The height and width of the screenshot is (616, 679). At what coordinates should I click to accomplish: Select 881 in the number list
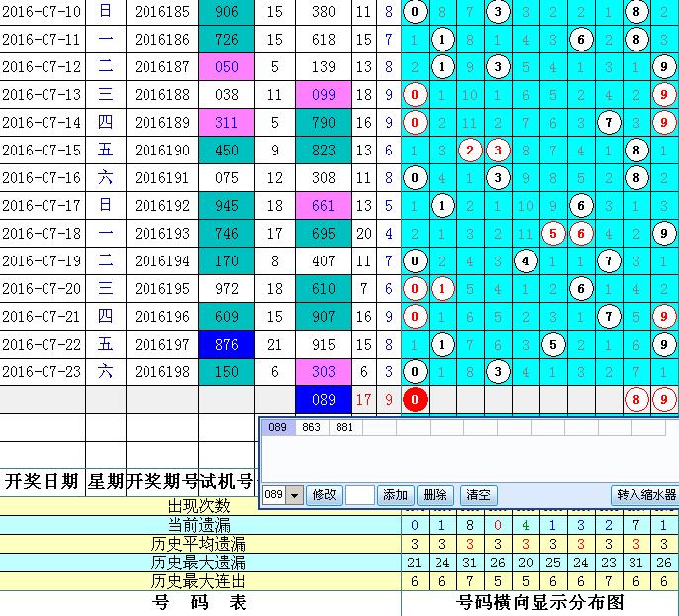click(x=344, y=428)
